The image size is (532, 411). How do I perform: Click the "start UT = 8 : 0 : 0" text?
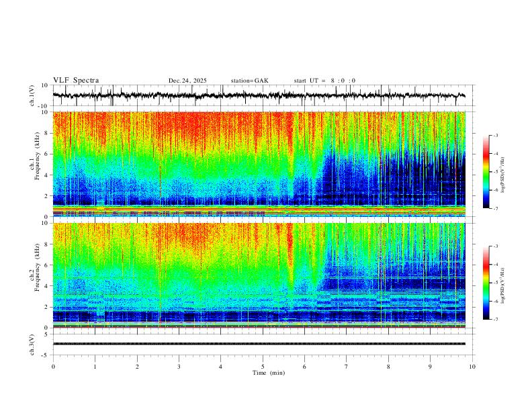click(x=324, y=81)
